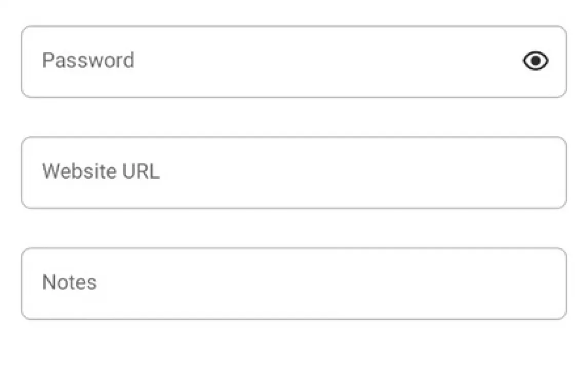Reveal password characters via the eye toggle
Viewport: 588px width, 367px height.
pos(536,61)
